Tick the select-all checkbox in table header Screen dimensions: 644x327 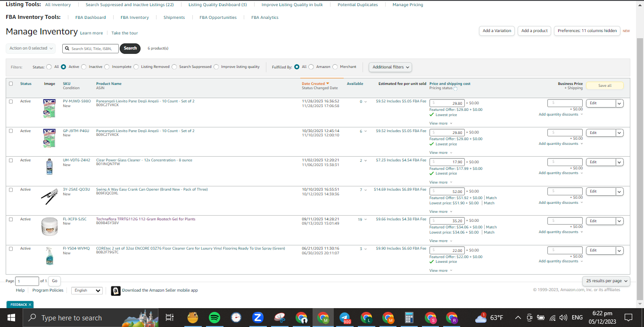click(11, 84)
